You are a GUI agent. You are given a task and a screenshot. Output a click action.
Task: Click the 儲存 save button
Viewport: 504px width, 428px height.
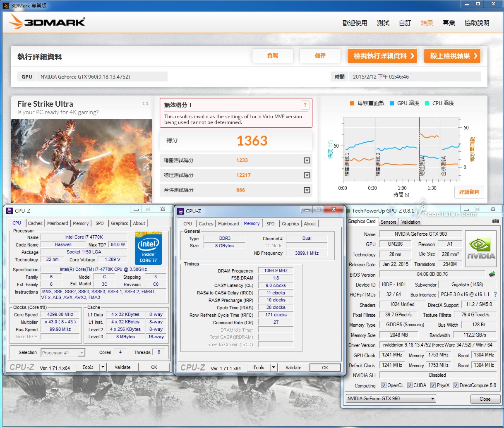(x=320, y=56)
